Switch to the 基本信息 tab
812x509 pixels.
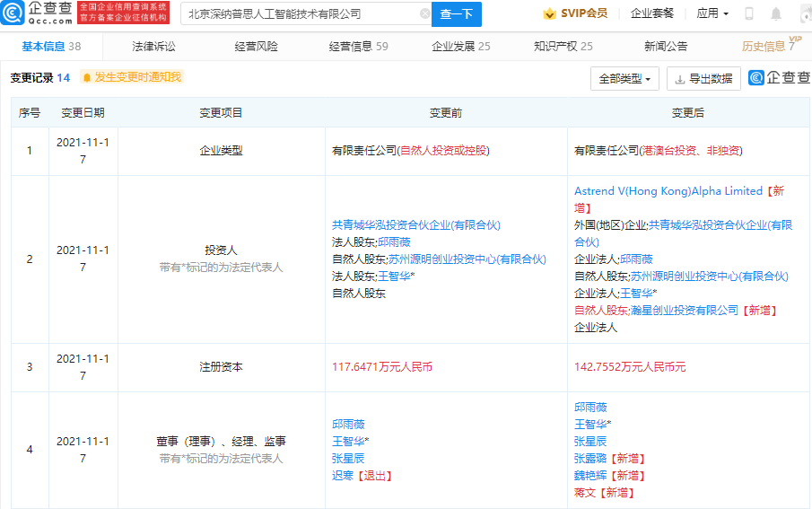tap(51, 46)
